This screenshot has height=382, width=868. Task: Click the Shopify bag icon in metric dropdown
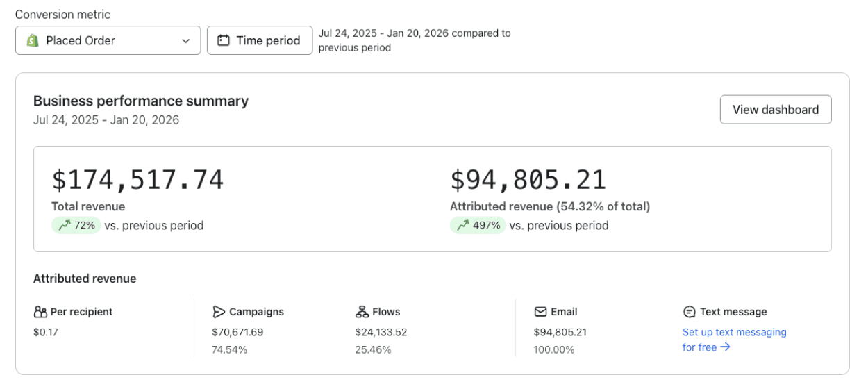click(32, 40)
